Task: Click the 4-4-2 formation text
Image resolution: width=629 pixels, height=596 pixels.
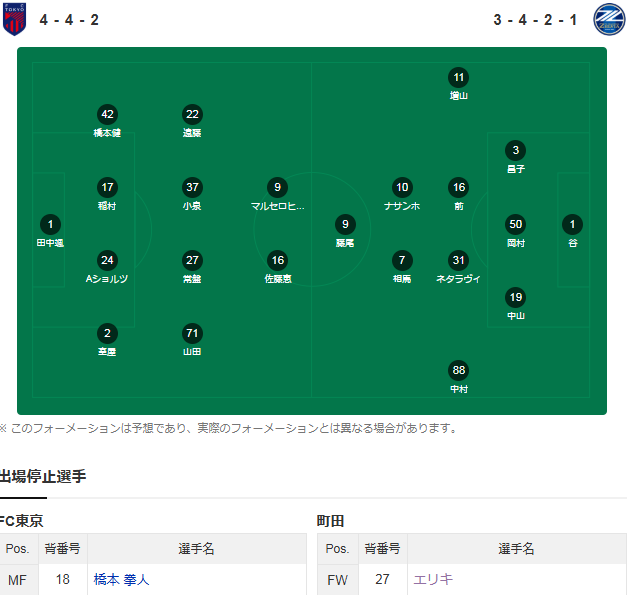Action: (x=69, y=20)
